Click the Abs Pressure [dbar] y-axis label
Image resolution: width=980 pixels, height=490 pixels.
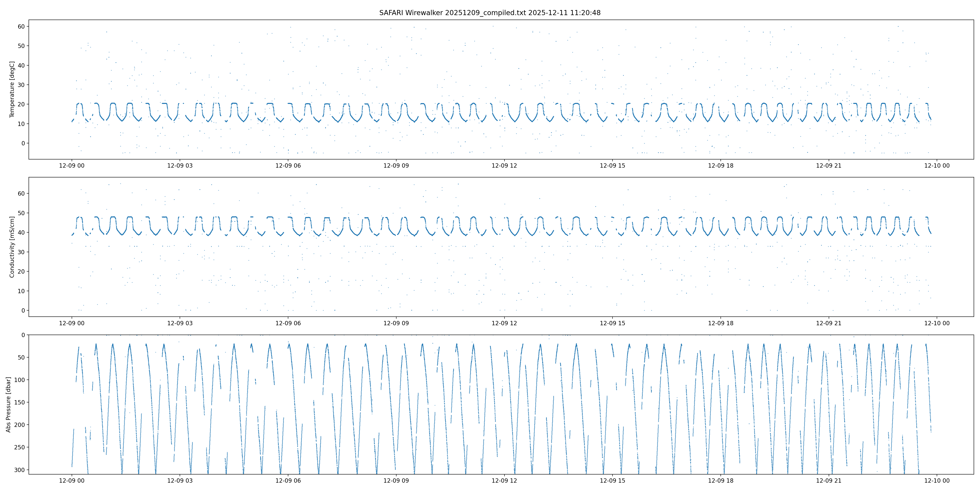coord(8,404)
